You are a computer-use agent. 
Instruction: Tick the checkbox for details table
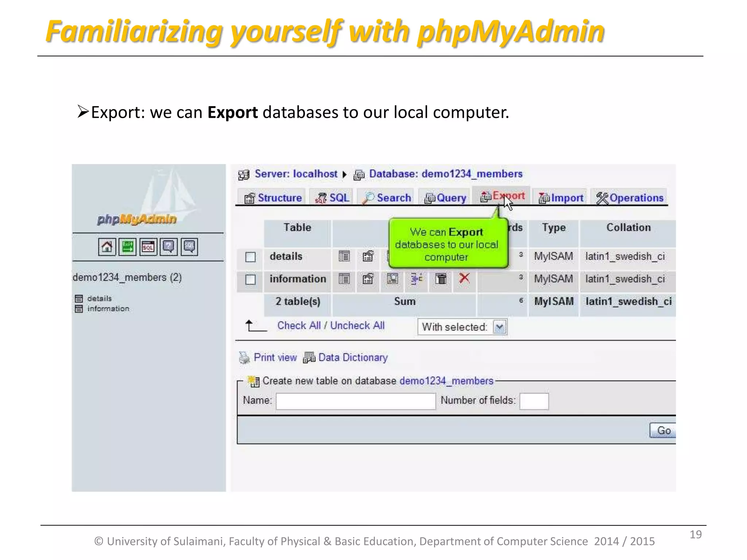(250, 257)
